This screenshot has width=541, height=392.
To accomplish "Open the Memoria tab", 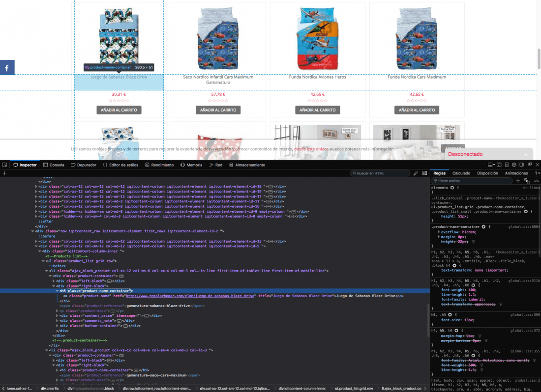I will coord(191,165).
